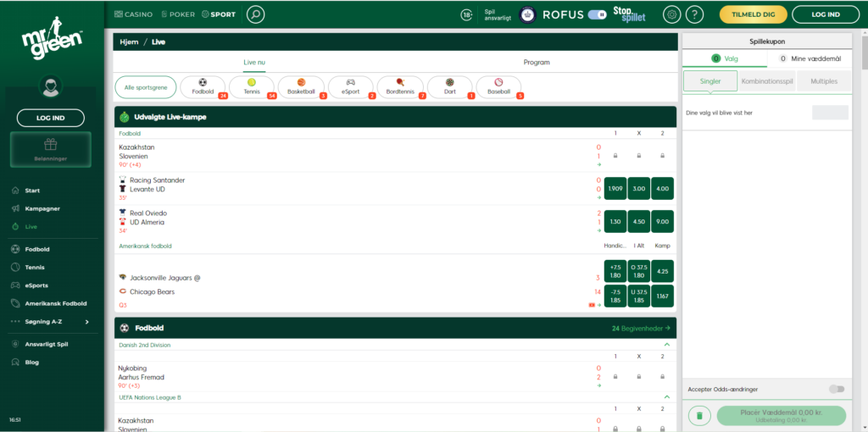
Task: Select Chicago Bears win at 1.167
Action: coord(663,296)
